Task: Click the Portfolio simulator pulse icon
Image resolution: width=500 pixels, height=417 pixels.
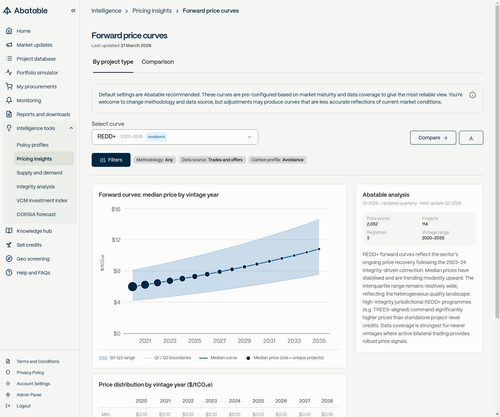Action: point(9,72)
